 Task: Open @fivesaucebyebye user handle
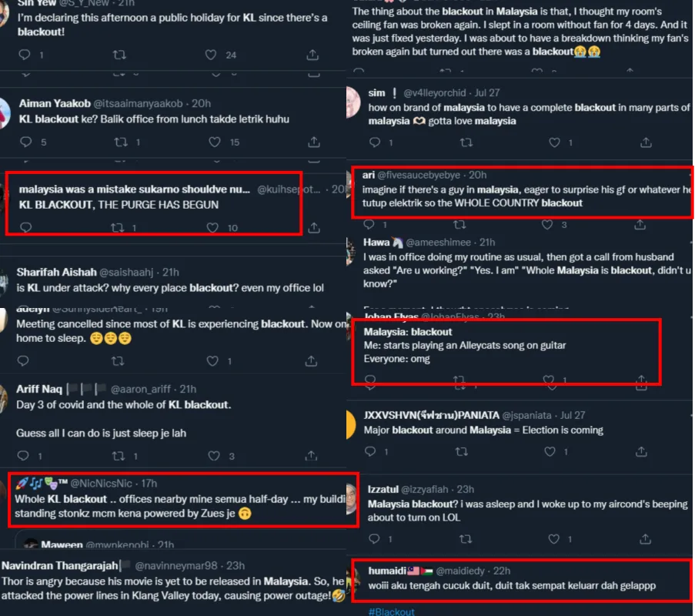tap(419, 176)
